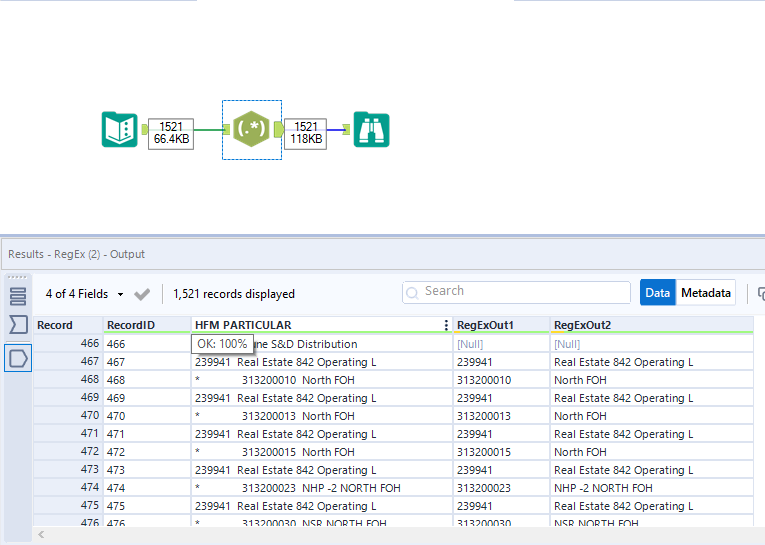Click RecordID cell 469
Viewport: 765px width, 545px height.
(x=146, y=398)
